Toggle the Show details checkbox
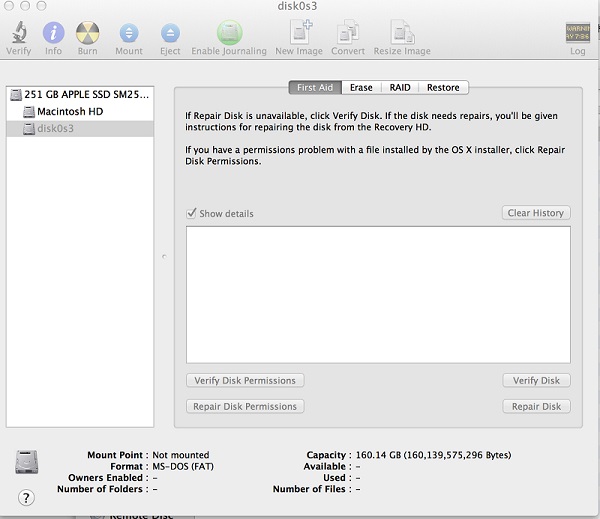The width and height of the screenshot is (600, 519). click(x=191, y=213)
